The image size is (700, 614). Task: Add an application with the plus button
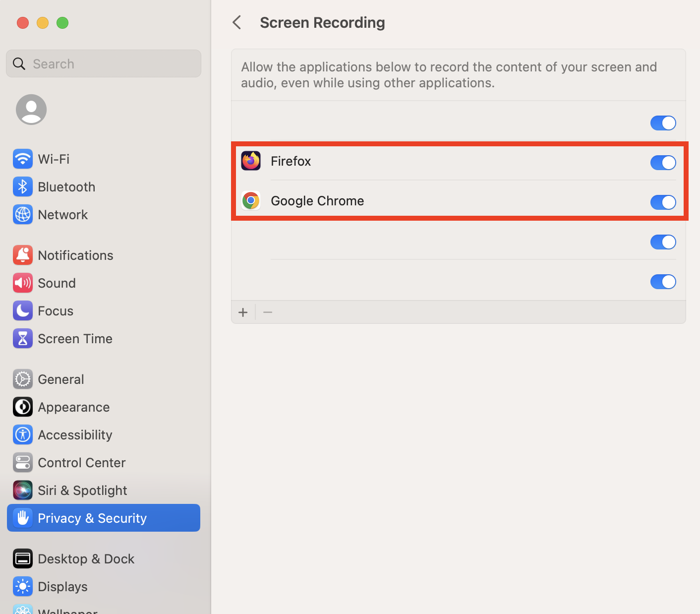click(x=243, y=312)
